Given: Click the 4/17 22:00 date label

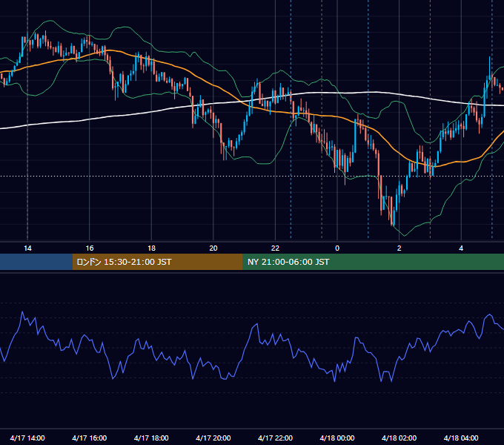Looking at the screenshot, I should [275, 438].
